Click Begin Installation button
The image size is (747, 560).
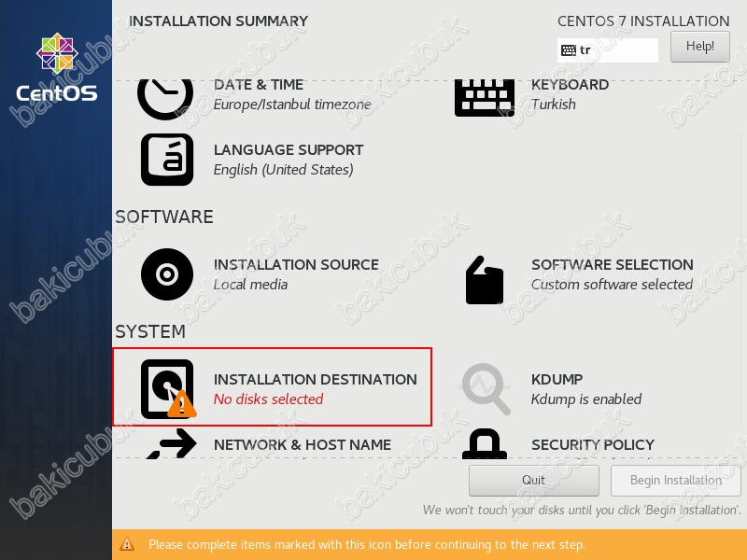point(675,480)
